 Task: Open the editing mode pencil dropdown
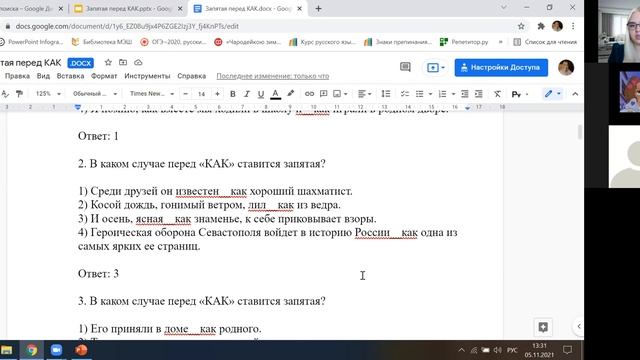click(552, 94)
